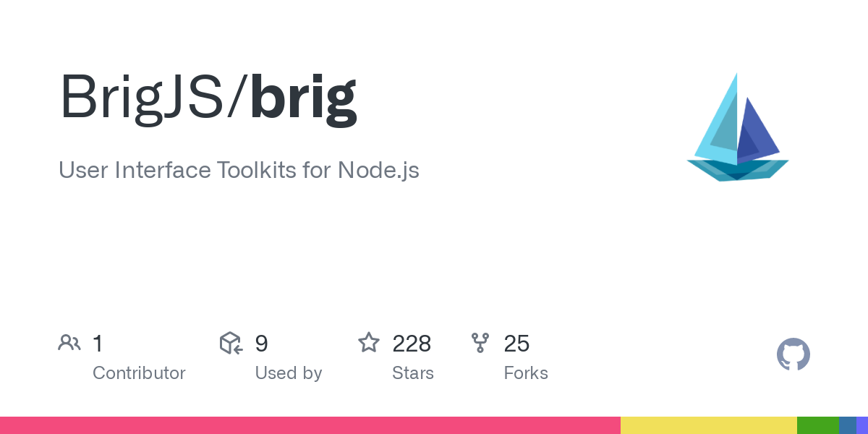Click the green language bar segment
This screenshot has width=868, height=434.
[x=817, y=425]
